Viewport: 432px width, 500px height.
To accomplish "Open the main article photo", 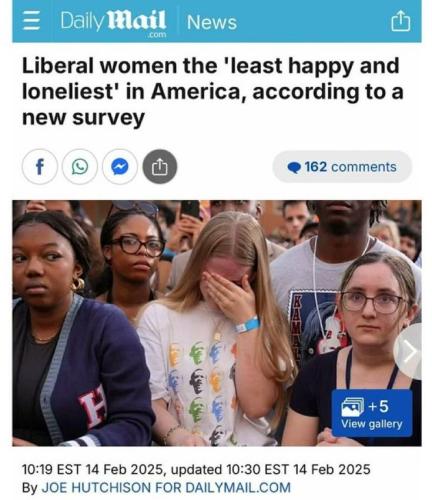I will click(217, 323).
